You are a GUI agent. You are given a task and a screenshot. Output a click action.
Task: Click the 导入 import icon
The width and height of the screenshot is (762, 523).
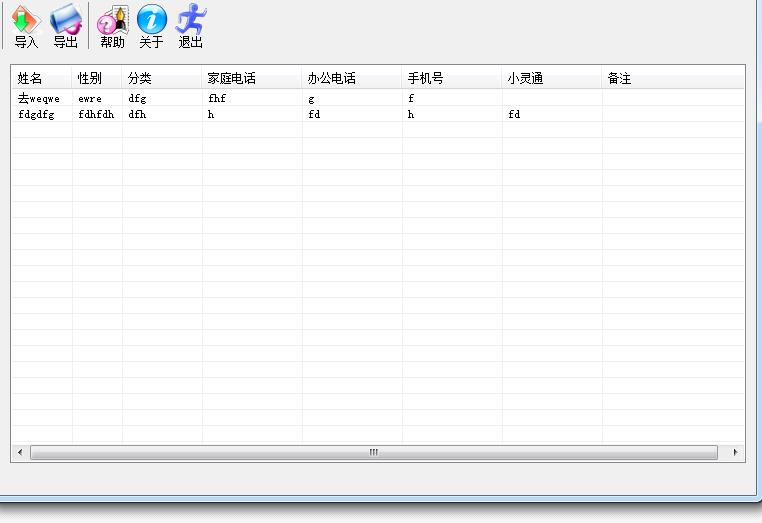pyautogui.click(x=26, y=26)
